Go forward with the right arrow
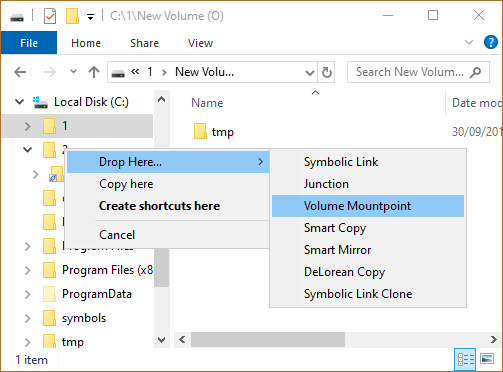 [50, 72]
